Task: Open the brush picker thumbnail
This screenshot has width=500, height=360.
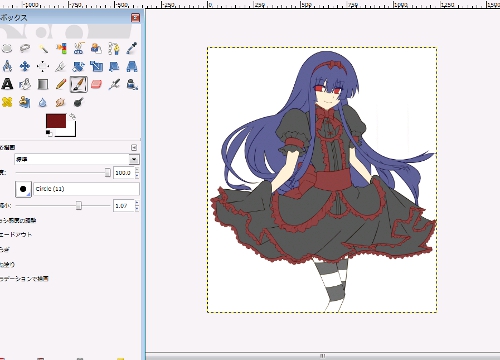Action: coord(23,189)
